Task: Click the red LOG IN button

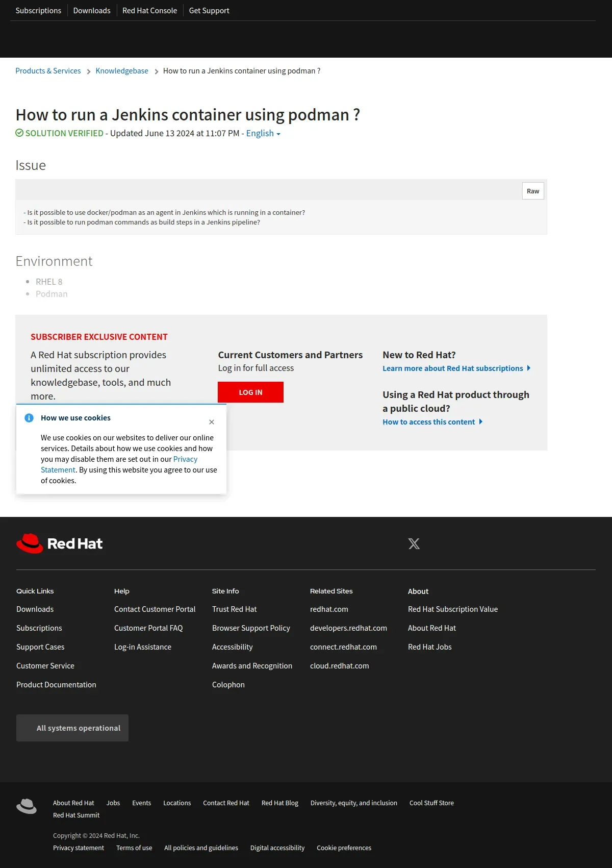Action: click(250, 392)
